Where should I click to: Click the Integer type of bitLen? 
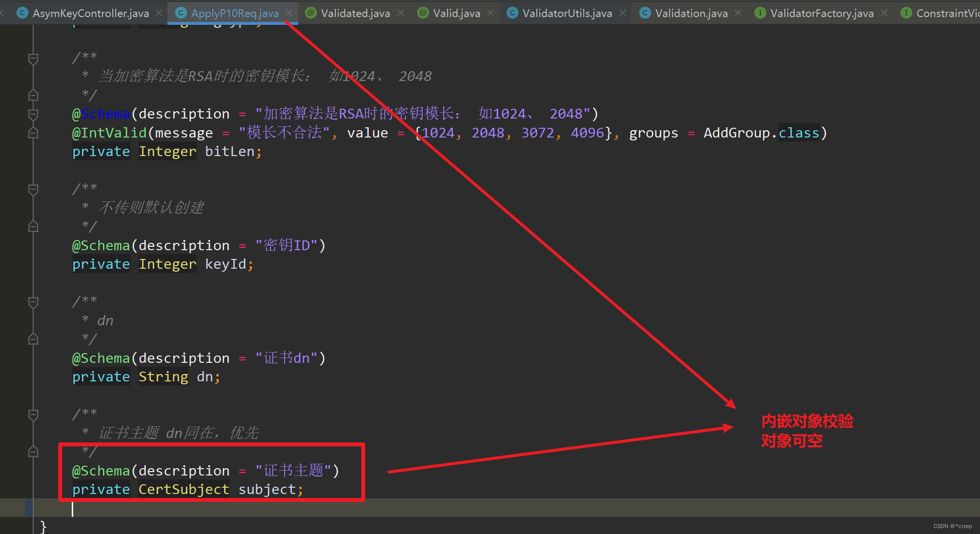click(x=167, y=152)
